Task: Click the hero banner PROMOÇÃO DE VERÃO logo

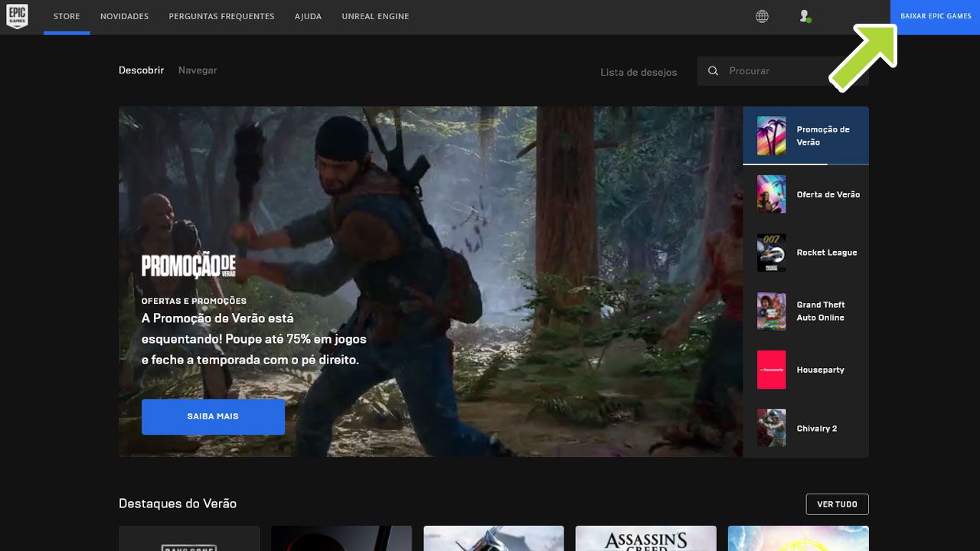Action: coord(188,266)
